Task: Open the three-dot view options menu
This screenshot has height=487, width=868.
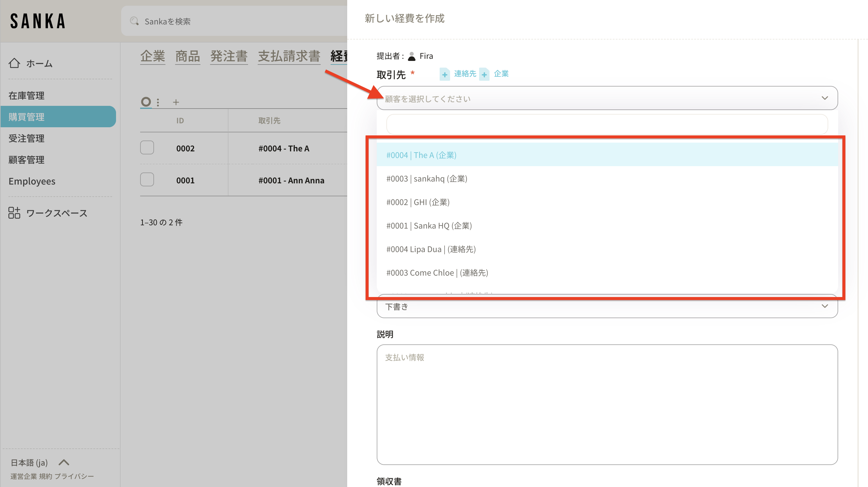Action: (158, 102)
